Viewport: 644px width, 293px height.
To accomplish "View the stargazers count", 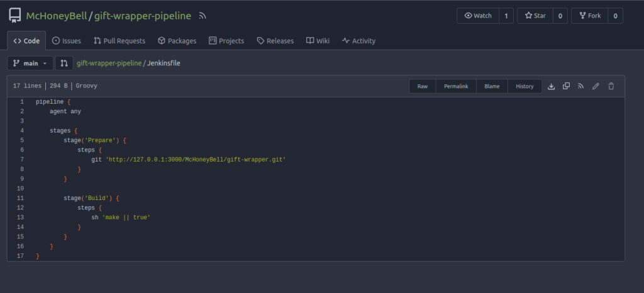I will pos(560,16).
